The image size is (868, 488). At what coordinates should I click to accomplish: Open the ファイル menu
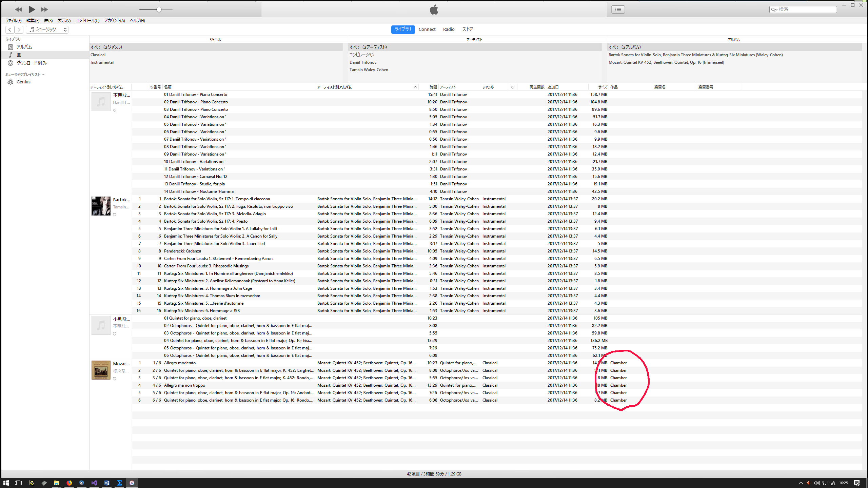[x=13, y=21]
